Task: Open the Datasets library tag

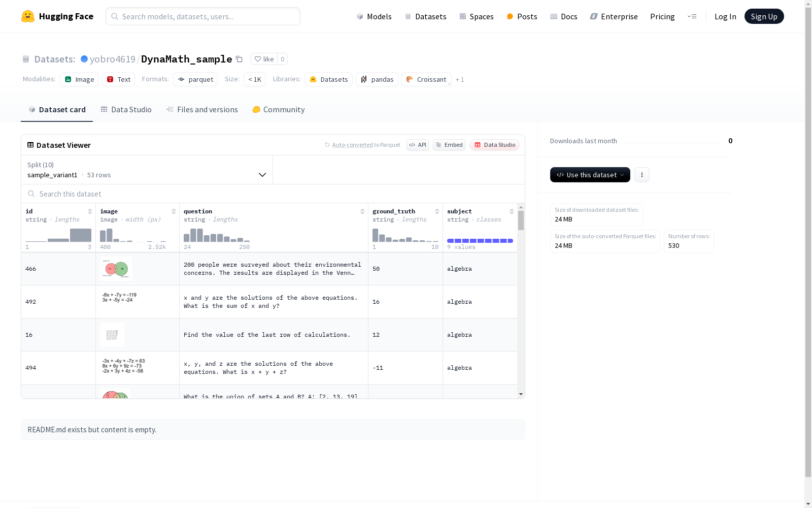Action: 329,79
